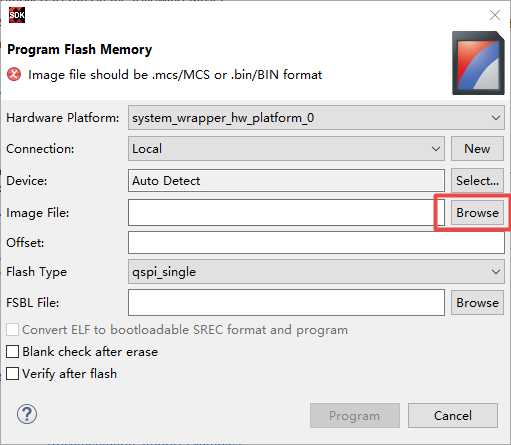
Task: Expand the Hardware Platform dropdown
Action: click(x=316, y=118)
